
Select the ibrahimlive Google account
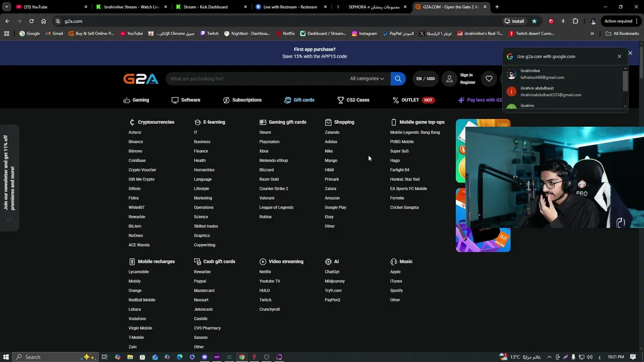563,74
